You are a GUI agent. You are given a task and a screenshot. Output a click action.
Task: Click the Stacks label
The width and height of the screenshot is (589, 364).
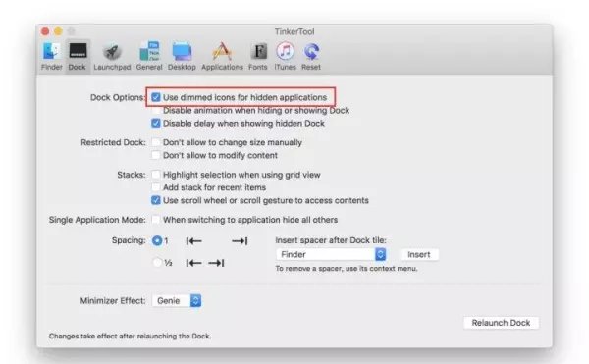coord(132,175)
